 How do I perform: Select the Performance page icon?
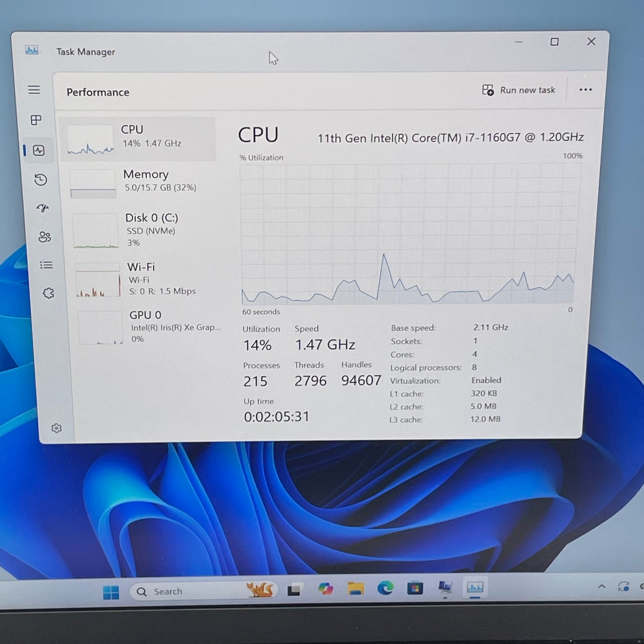coord(39,151)
